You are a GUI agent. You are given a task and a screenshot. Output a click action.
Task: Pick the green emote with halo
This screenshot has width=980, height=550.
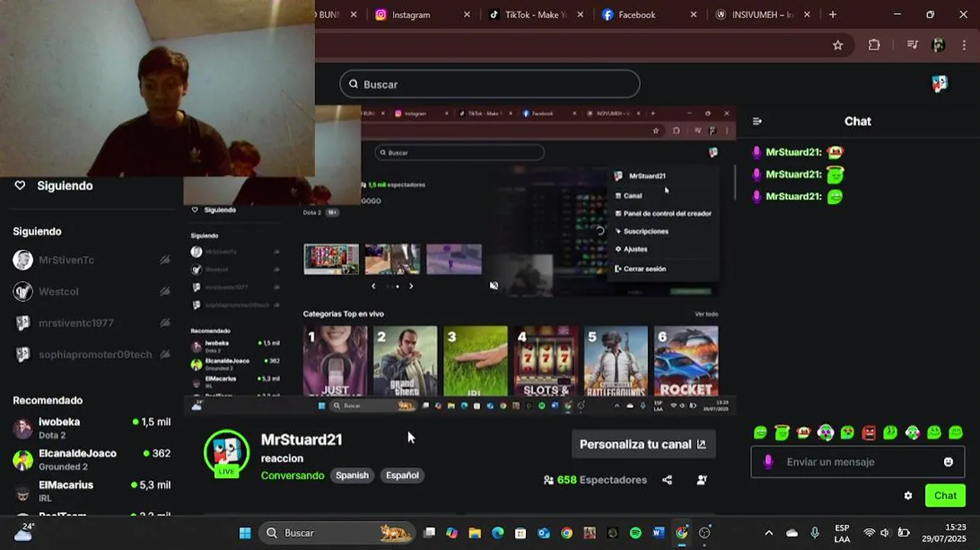pyautogui.click(x=782, y=433)
